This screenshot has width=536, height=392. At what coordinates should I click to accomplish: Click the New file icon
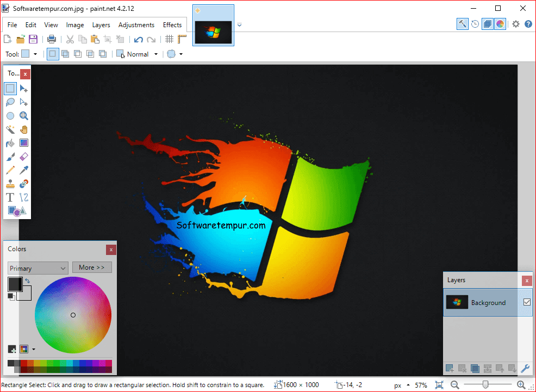[x=8, y=39]
